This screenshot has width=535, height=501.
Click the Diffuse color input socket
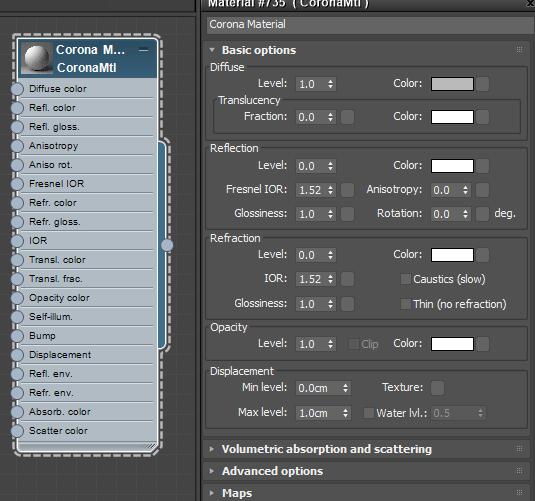(x=17, y=89)
